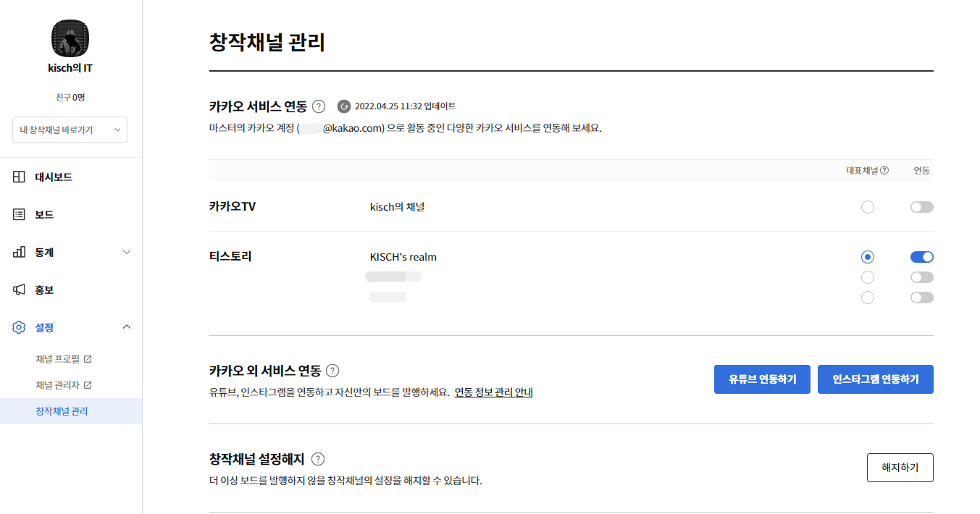
Task: Click the 대시보드 grid icon
Action: pyautogui.click(x=20, y=177)
